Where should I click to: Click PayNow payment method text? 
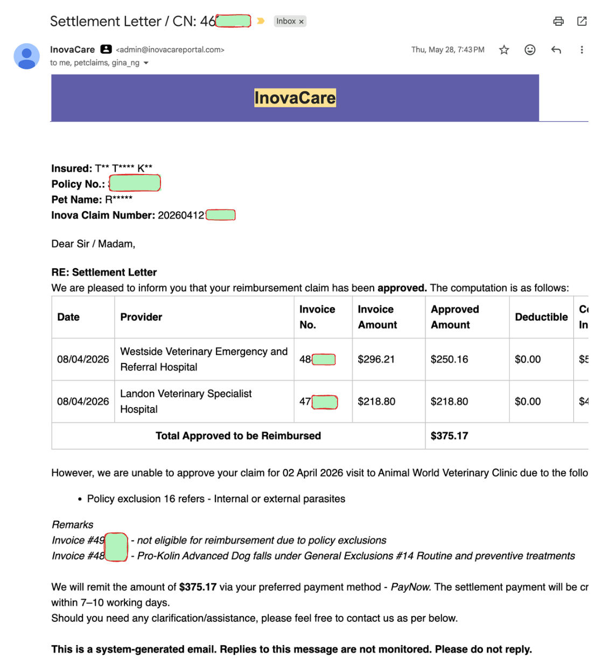pos(410,587)
